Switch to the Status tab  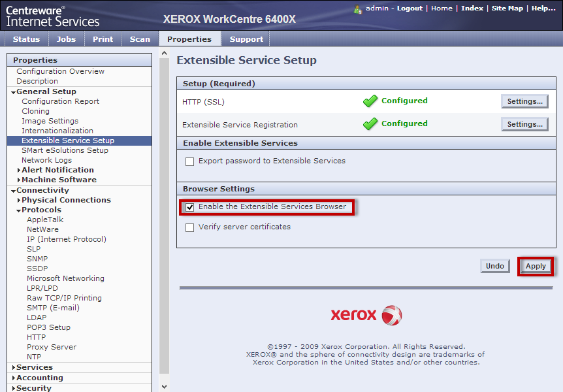pyautogui.click(x=26, y=39)
